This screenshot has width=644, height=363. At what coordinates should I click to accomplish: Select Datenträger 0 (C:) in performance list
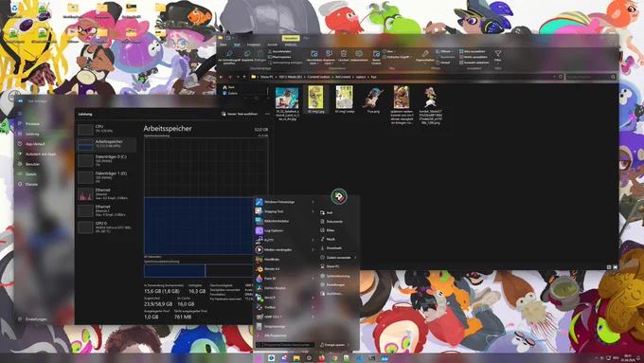click(x=107, y=160)
